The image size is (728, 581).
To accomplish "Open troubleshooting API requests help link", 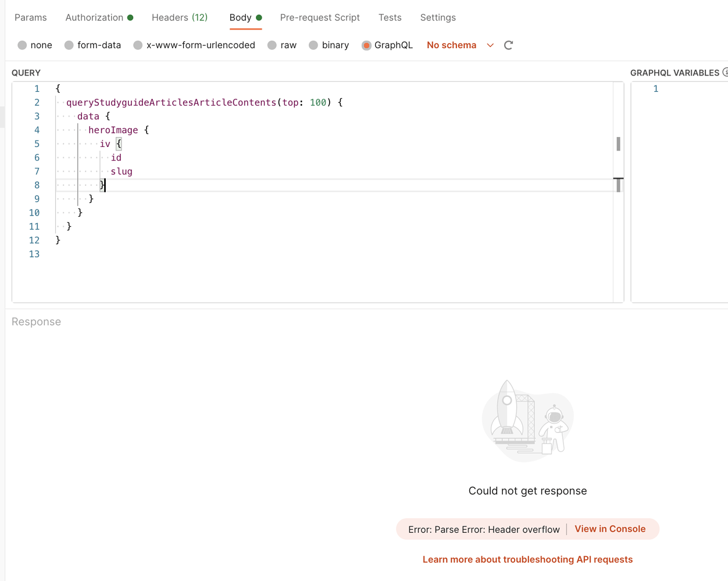I will tap(527, 559).
